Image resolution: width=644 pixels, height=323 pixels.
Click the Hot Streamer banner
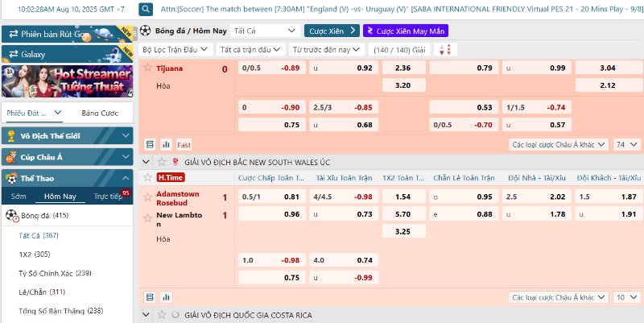67,81
